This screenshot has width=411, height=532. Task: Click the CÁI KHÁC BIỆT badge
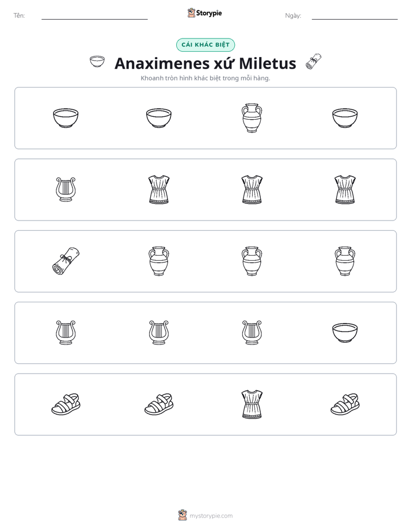pos(205,45)
